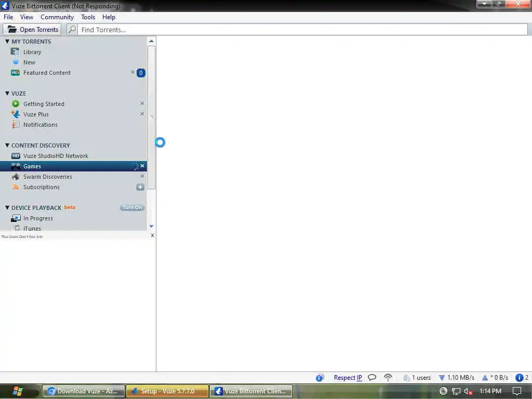Click the Respect IP link
Screen dimensions: 532x399
coord(348,378)
